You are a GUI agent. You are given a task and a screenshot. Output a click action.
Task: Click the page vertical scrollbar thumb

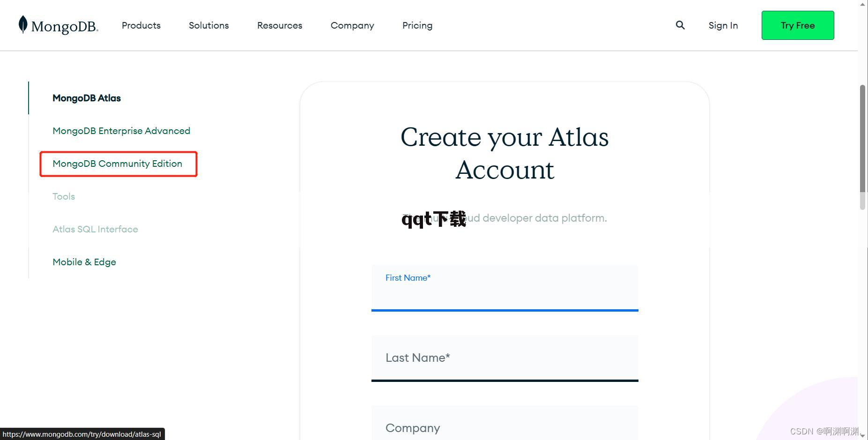pos(863,147)
